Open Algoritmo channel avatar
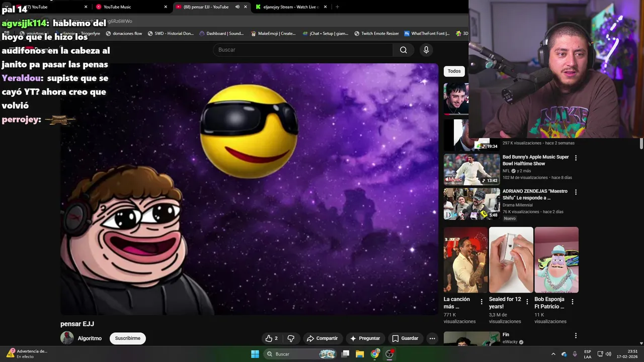644x362 pixels. click(x=67, y=338)
